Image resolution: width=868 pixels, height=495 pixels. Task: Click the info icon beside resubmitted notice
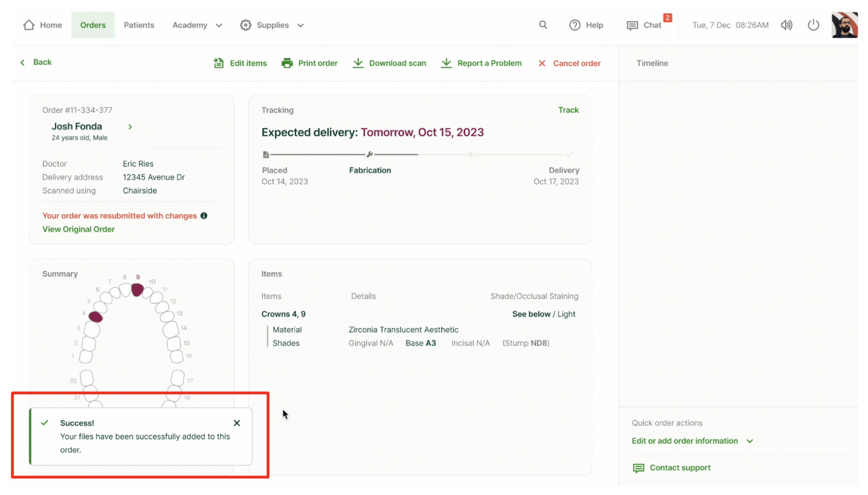pos(204,216)
